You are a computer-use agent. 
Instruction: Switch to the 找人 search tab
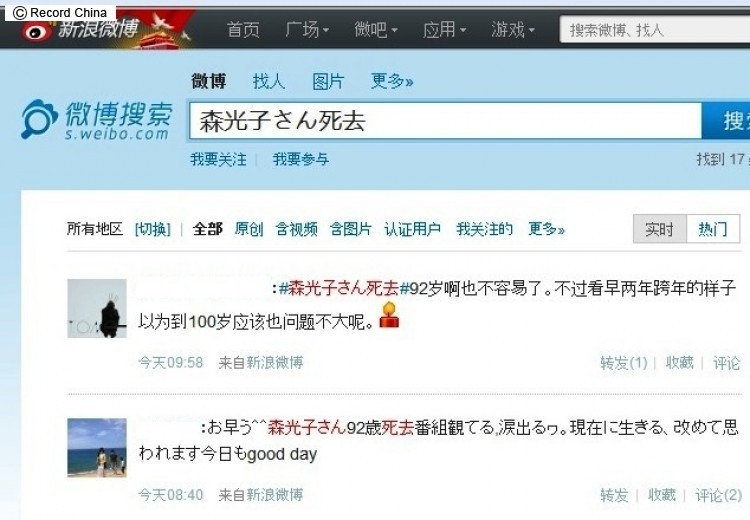tap(269, 81)
